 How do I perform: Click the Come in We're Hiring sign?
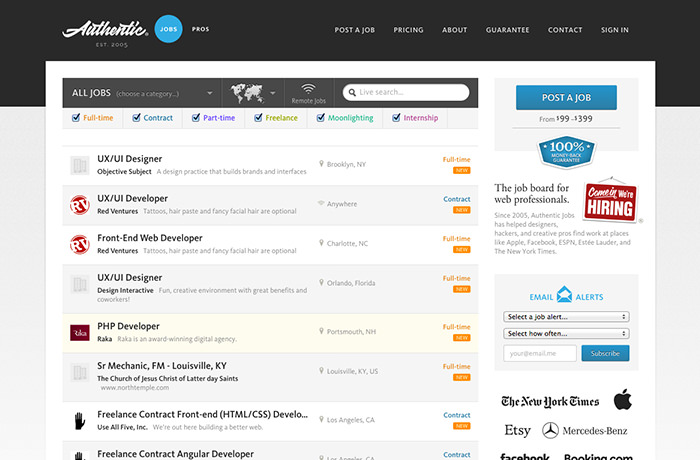(611, 202)
